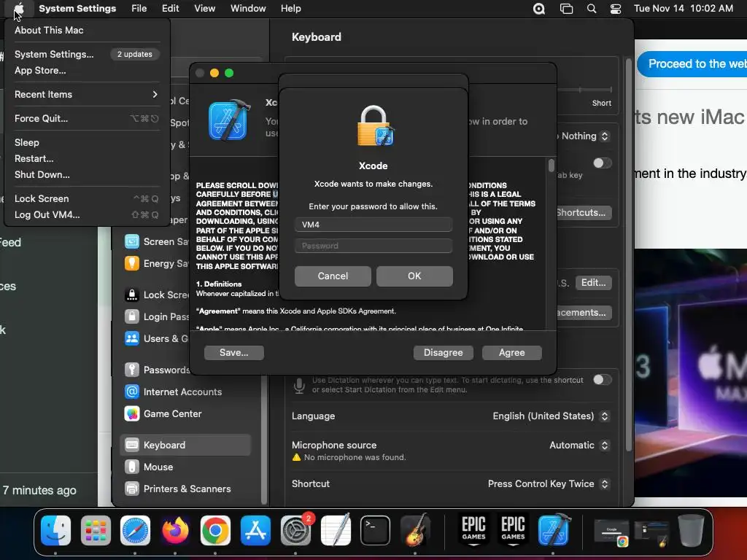Open Control Center in the menu bar
The image size is (747, 560).
616,9
